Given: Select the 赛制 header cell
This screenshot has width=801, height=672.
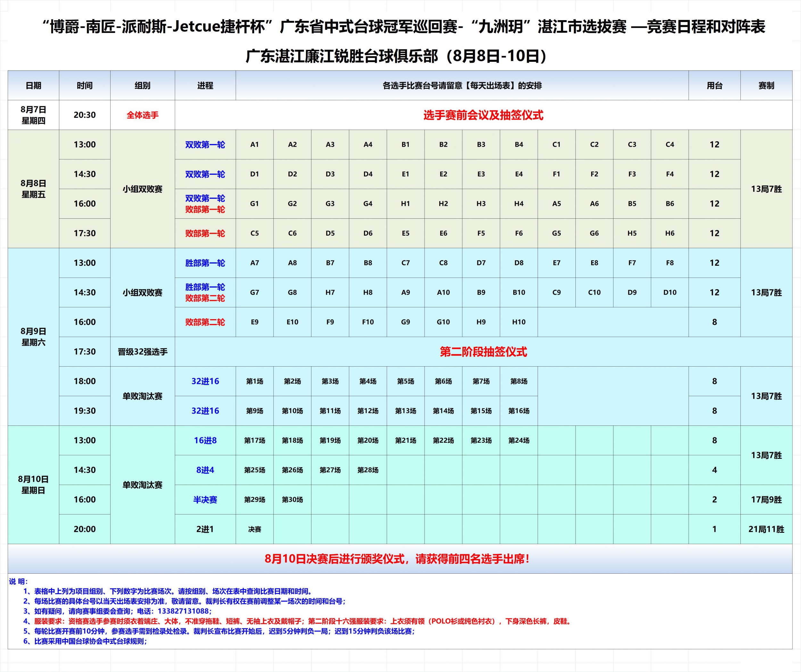Looking at the screenshot, I should click(x=766, y=85).
